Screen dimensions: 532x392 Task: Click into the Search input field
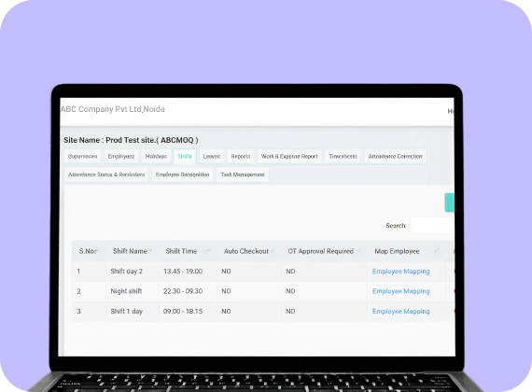click(x=432, y=225)
